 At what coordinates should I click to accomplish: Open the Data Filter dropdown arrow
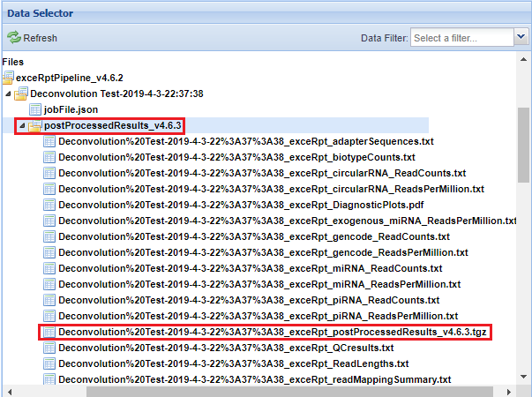tap(520, 38)
